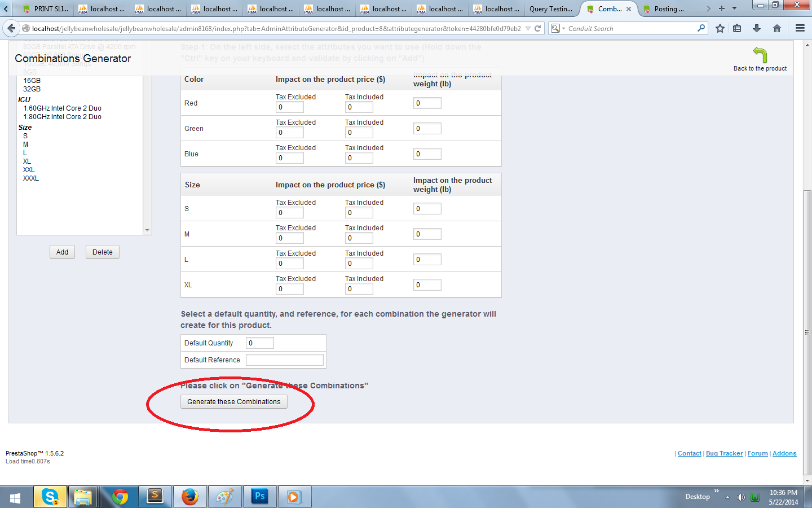The width and height of the screenshot is (812, 508).
Task: Open the Addons link
Action: (x=784, y=453)
